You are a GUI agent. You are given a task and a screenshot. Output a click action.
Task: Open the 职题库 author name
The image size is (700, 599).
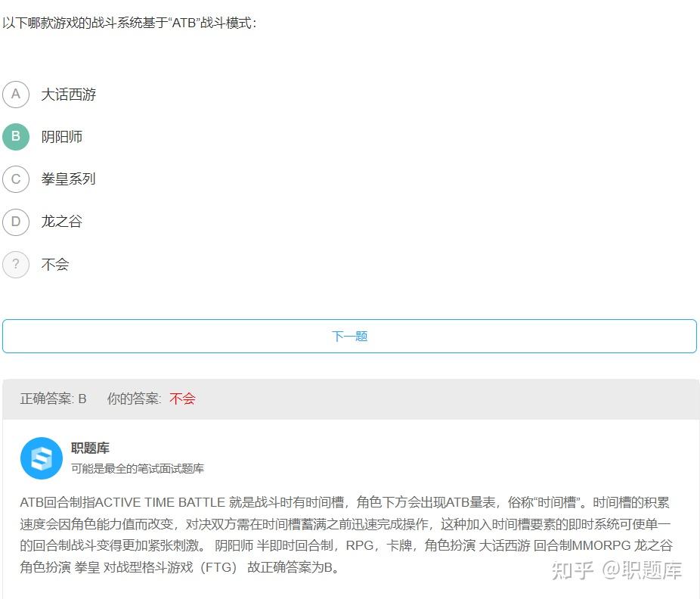click(x=90, y=448)
